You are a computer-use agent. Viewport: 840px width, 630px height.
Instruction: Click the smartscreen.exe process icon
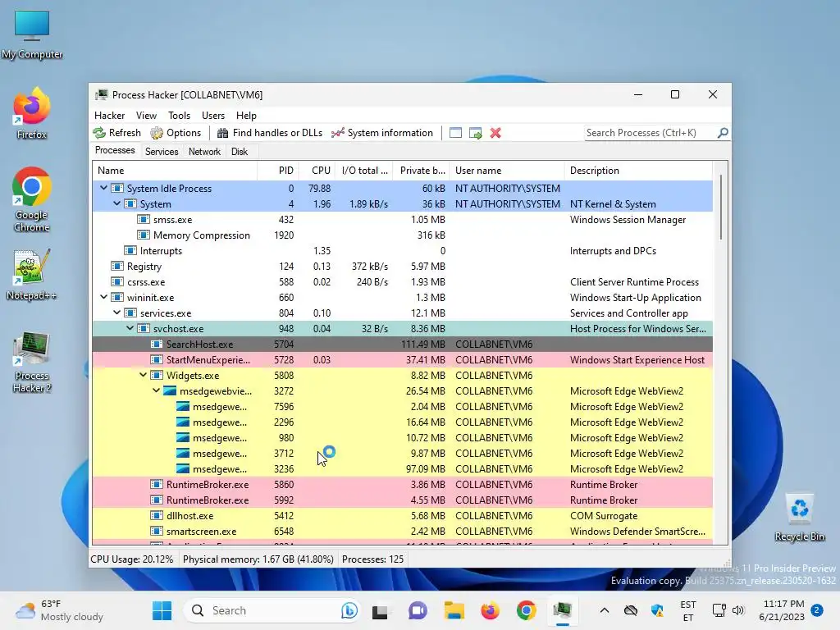pos(157,531)
